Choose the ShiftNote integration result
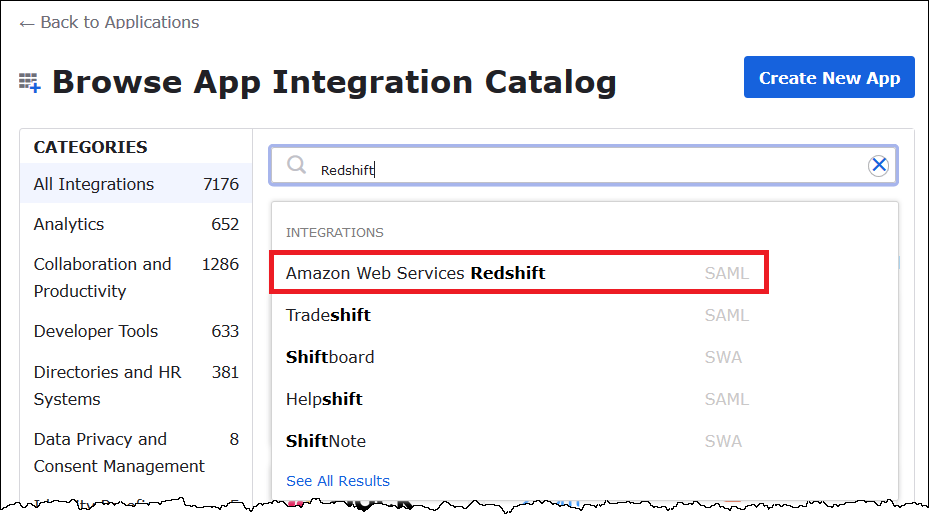 (326, 441)
